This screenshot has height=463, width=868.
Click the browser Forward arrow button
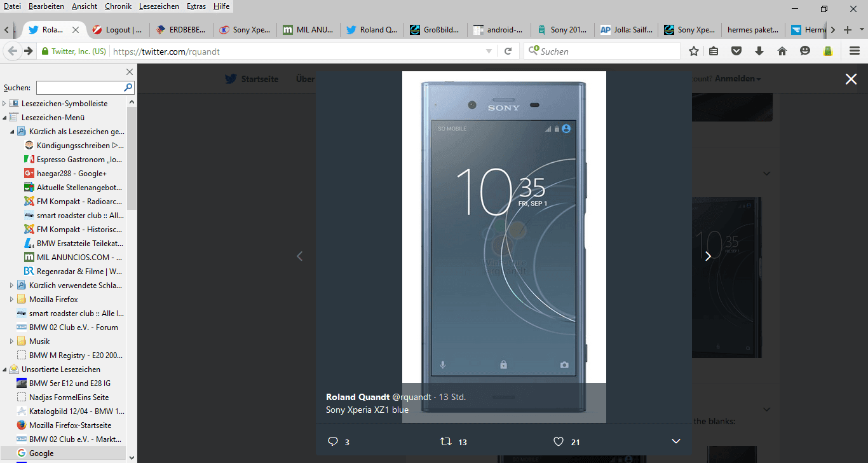click(x=28, y=51)
